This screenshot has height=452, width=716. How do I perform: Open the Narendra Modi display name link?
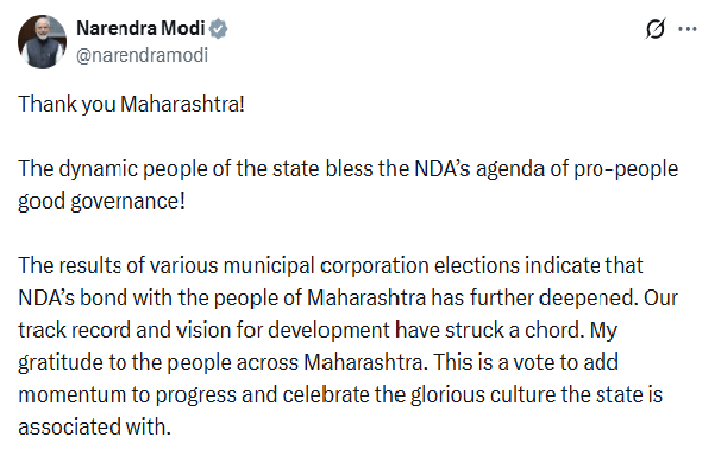[140, 30]
